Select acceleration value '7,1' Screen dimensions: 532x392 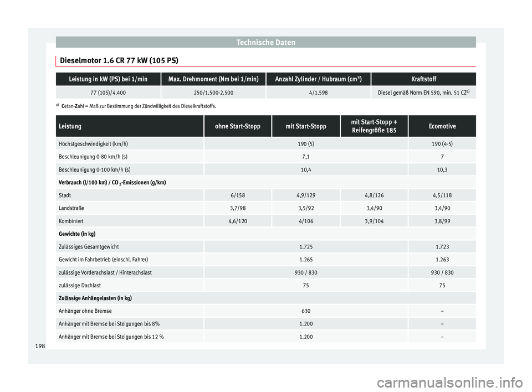pyautogui.click(x=306, y=157)
